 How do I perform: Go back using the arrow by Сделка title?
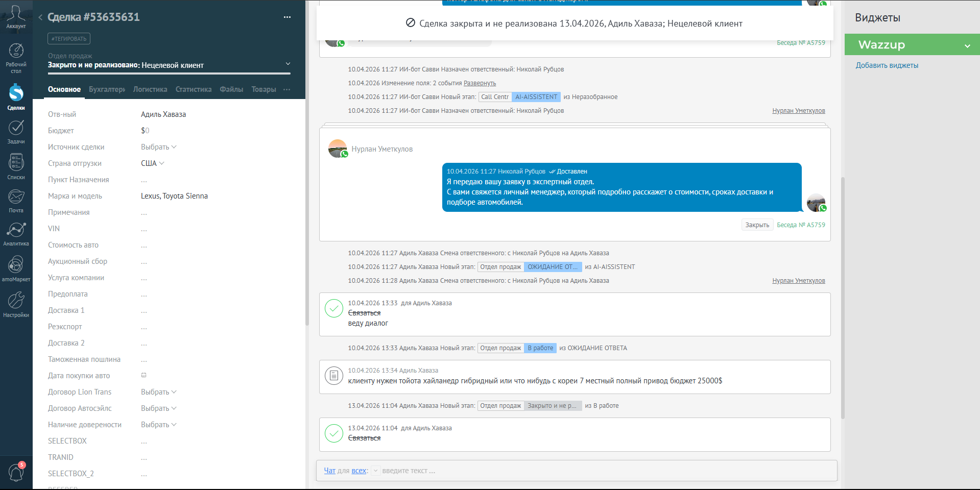pos(40,17)
